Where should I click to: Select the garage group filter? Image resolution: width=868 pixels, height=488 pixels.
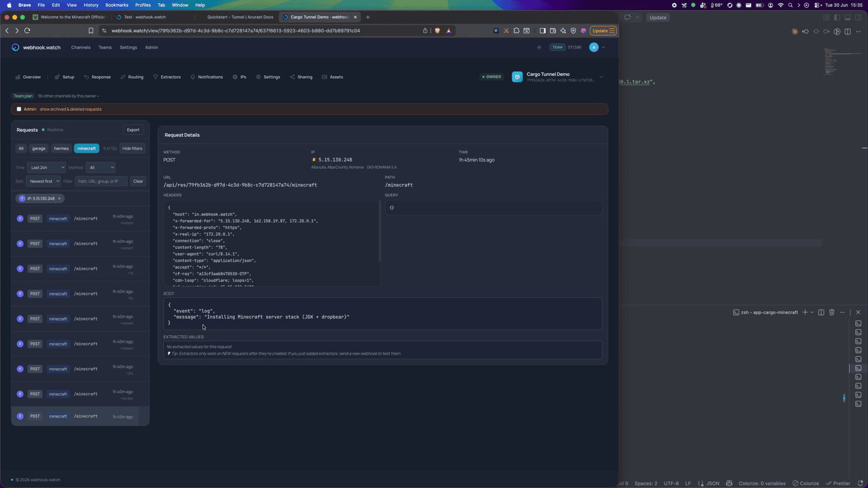coord(39,149)
